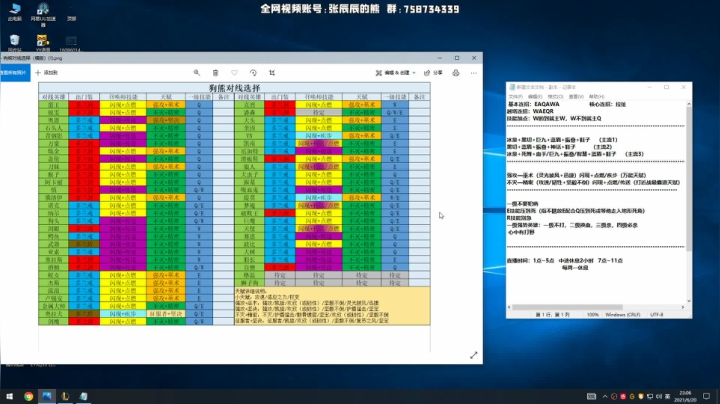Switch to Photos app in taskbar
The image size is (720, 404).
[x=47, y=396]
